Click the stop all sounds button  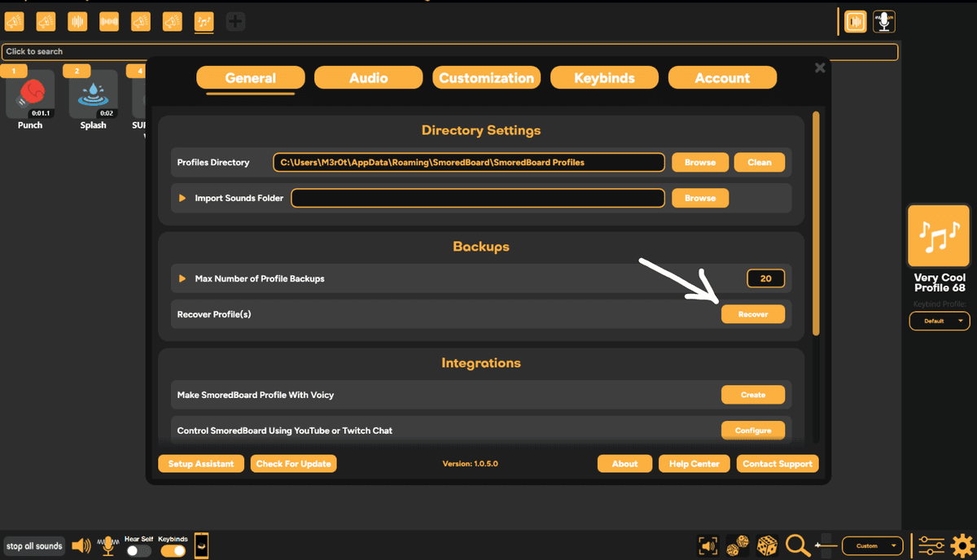(34, 546)
